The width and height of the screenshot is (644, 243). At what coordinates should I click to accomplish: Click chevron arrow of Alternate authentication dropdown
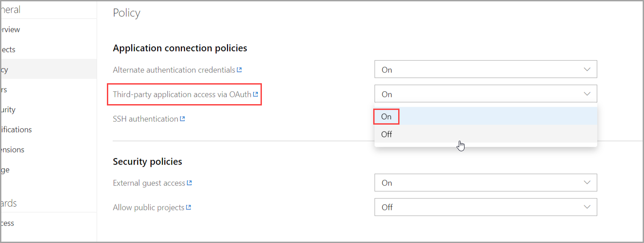tap(587, 69)
